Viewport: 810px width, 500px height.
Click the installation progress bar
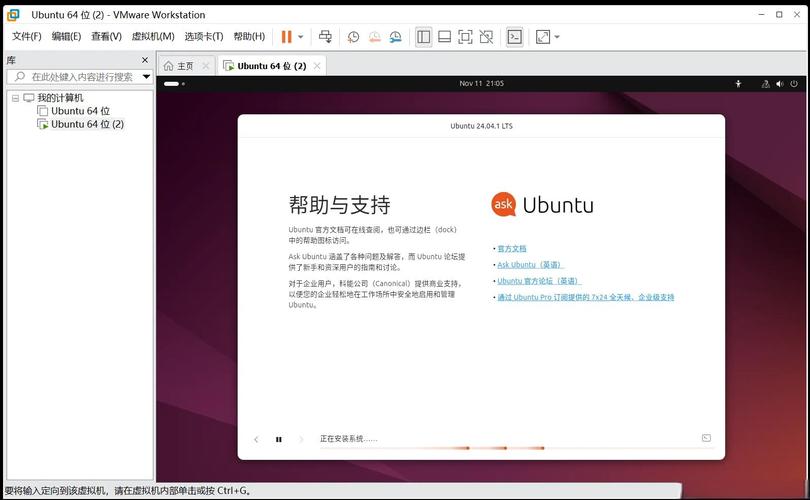(516, 448)
